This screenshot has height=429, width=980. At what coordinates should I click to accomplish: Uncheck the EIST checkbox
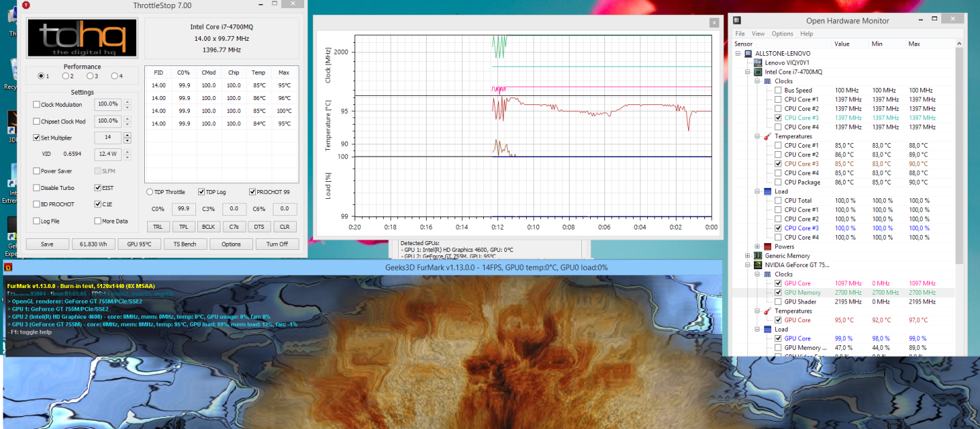[98, 188]
